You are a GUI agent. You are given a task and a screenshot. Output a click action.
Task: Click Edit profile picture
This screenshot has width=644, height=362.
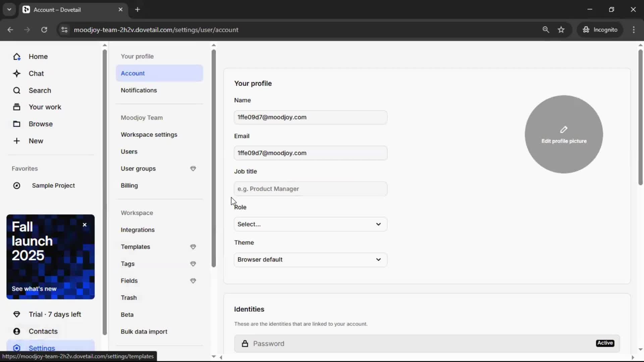563,134
